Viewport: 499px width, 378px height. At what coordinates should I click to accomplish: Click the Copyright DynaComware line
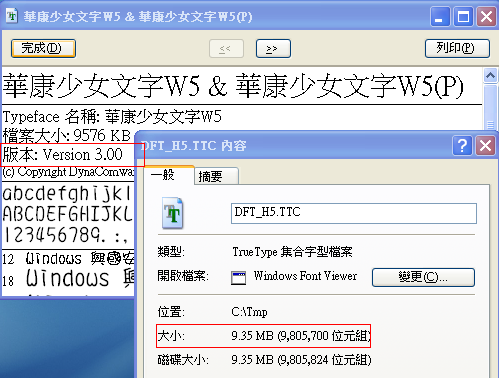68,172
